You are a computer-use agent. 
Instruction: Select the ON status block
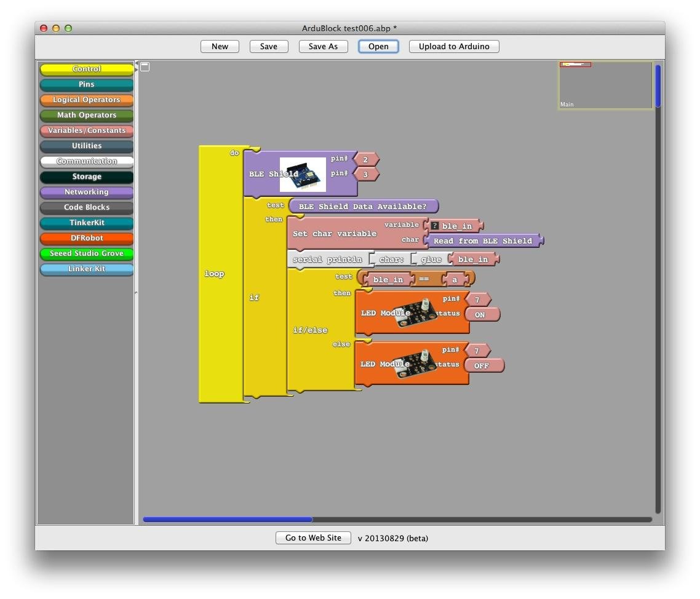click(x=482, y=315)
